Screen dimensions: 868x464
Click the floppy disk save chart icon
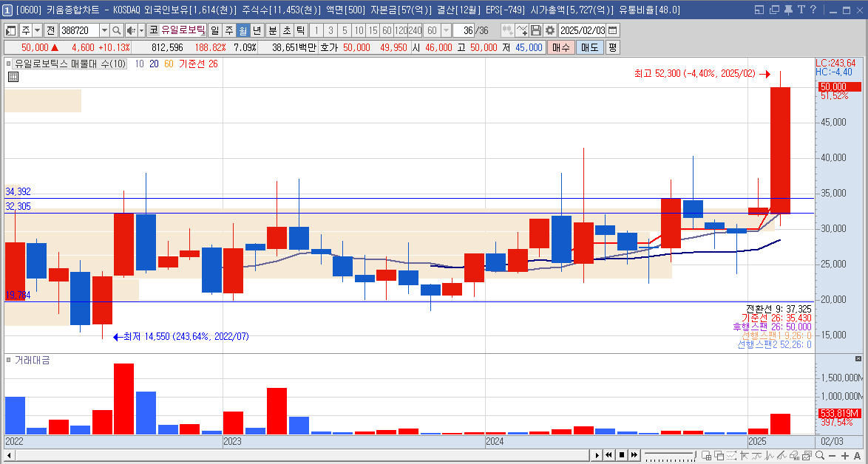(x=535, y=30)
